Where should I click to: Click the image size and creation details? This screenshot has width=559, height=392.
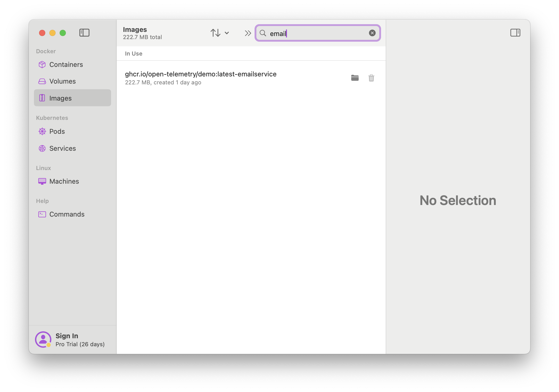click(163, 83)
